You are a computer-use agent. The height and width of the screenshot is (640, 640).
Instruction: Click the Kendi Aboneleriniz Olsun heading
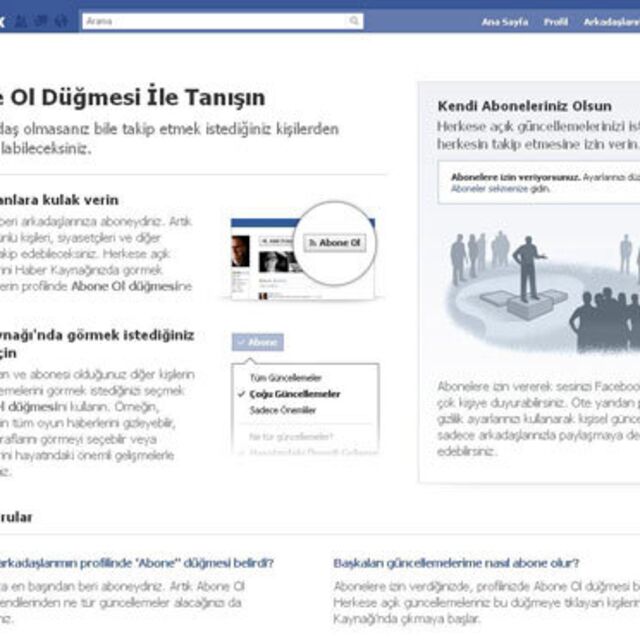pos(524,106)
